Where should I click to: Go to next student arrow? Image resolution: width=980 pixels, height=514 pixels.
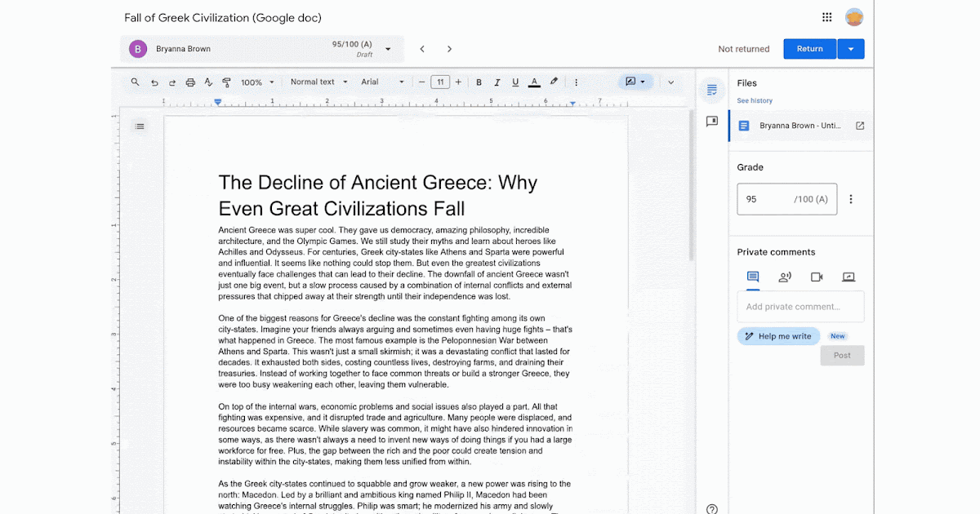tap(449, 49)
